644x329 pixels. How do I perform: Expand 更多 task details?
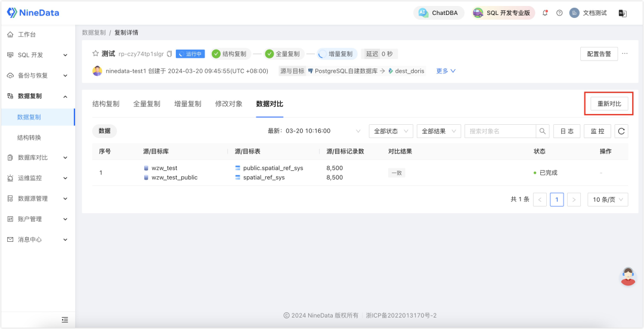(446, 70)
